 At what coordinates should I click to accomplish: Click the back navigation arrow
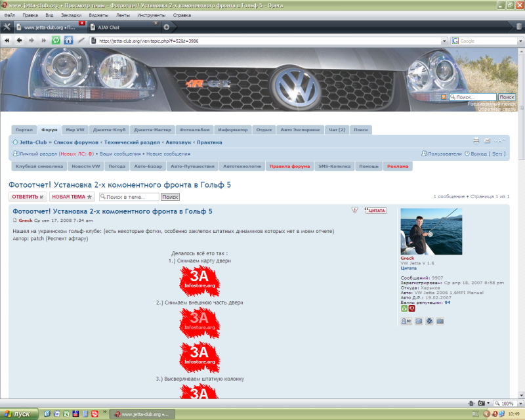click(20, 40)
